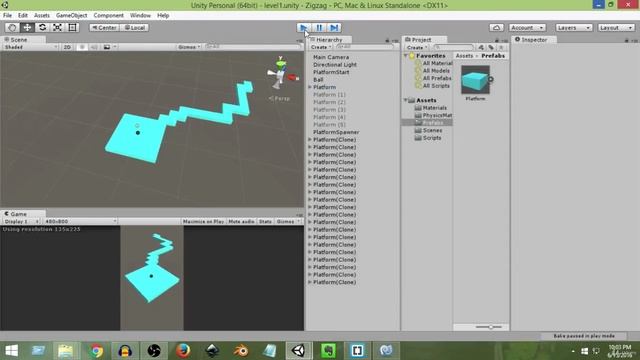Open the Assets menu
640x360 pixels.
coord(42,15)
